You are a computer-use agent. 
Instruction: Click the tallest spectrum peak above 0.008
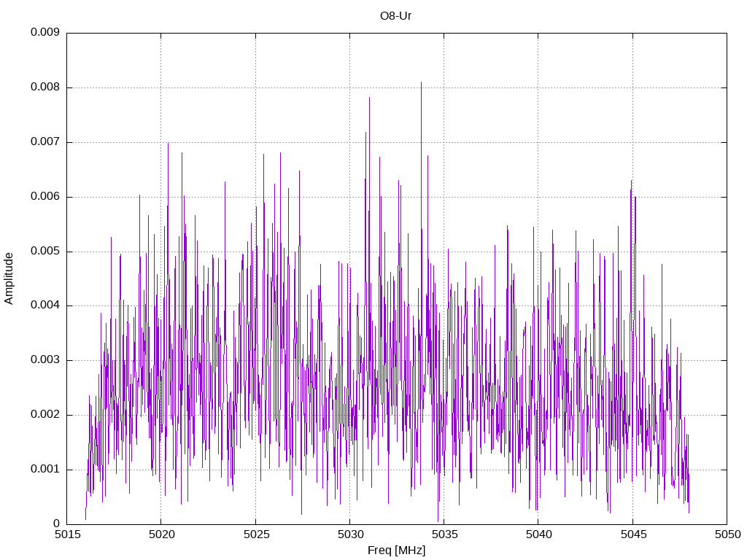(421, 83)
